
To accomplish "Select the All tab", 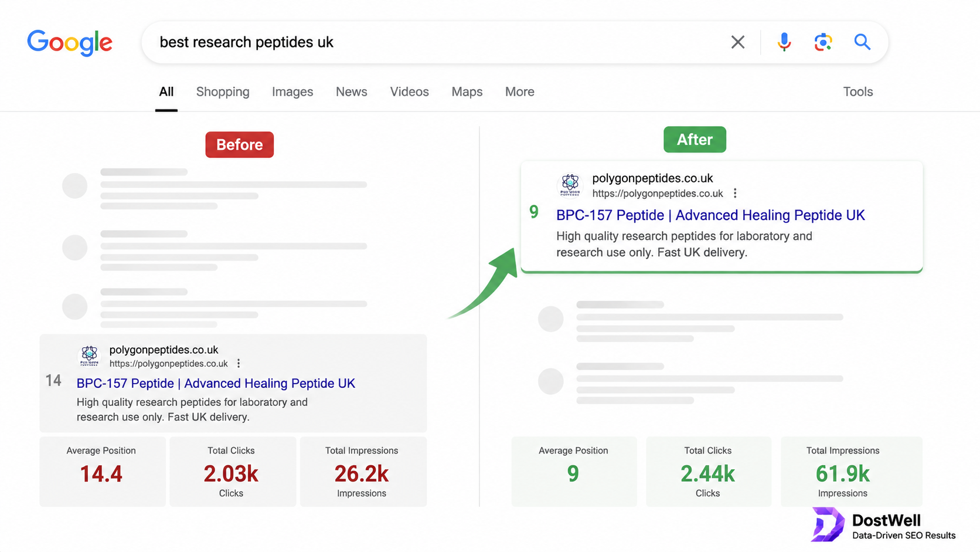I will click(166, 92).
